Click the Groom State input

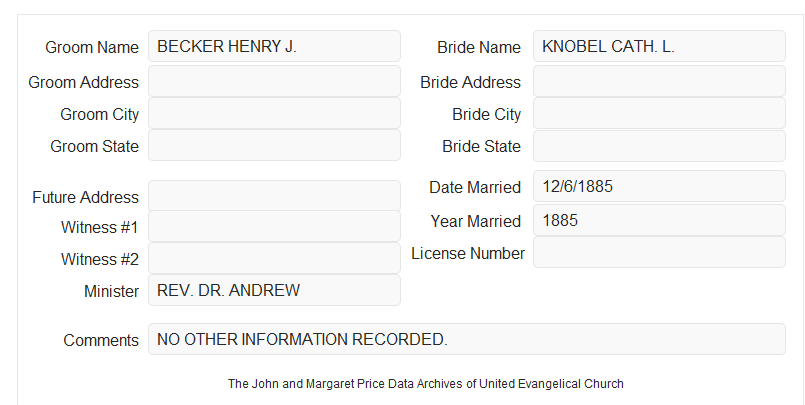pos(274,145)
